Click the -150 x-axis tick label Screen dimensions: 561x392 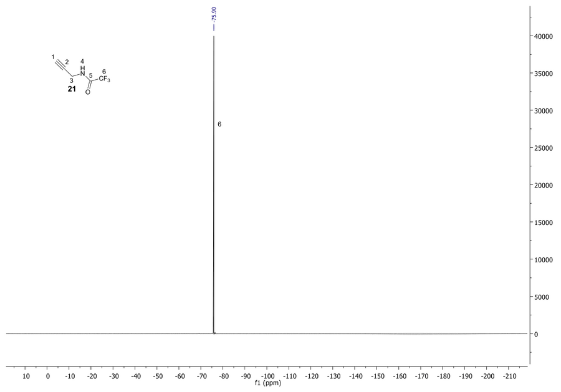(378, 376)
